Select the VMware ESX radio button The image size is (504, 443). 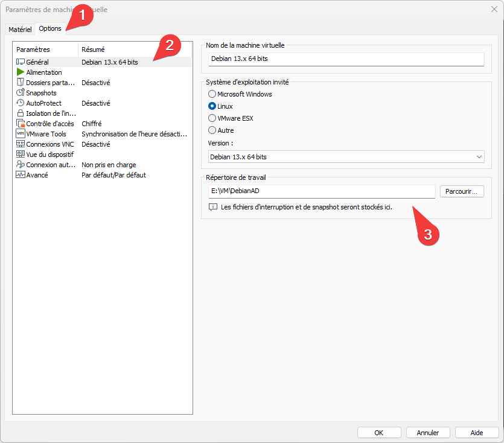click(212, 118)
